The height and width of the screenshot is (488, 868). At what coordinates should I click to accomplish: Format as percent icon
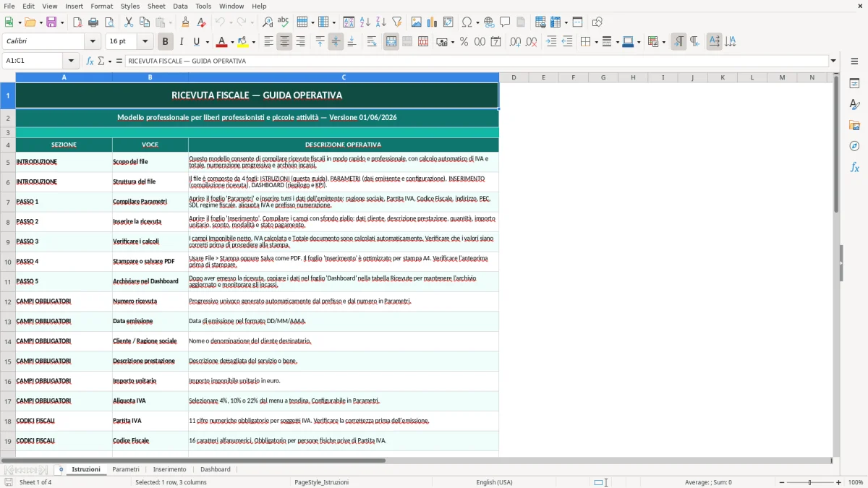464,42
